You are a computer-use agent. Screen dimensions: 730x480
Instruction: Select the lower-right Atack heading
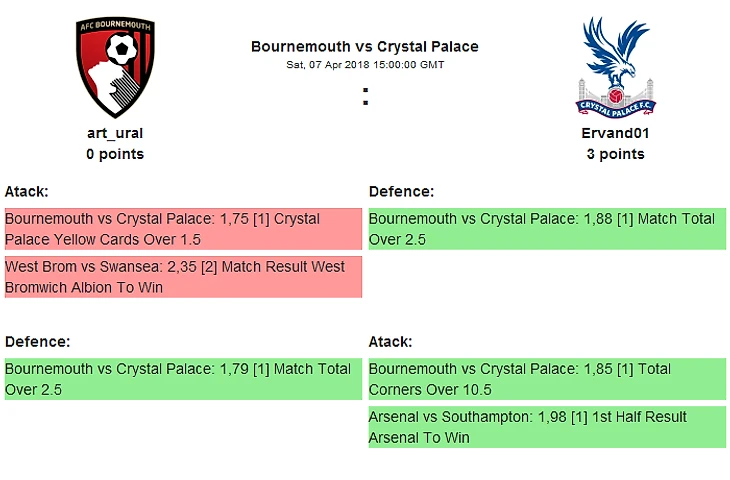coord(390,341)
